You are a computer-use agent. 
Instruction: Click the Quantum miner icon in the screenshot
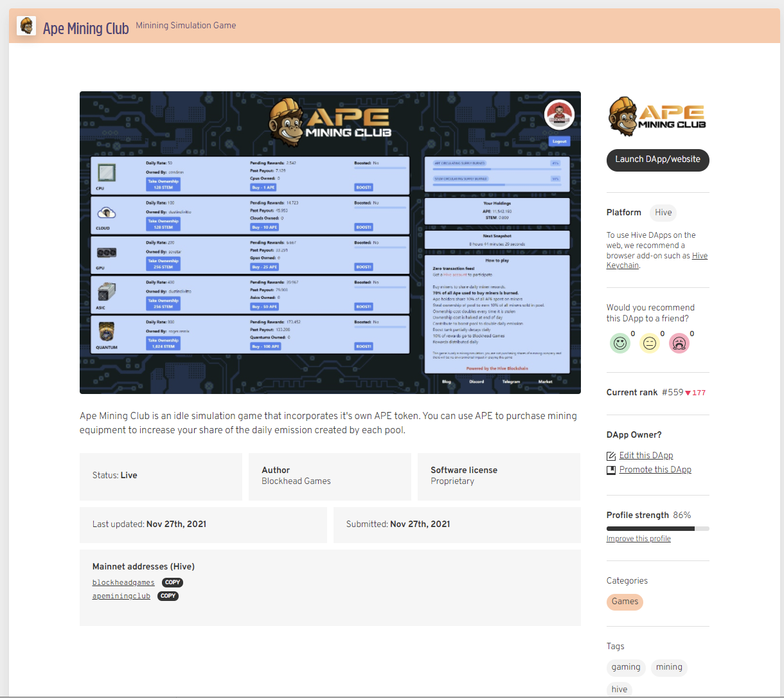coord(106,332)
